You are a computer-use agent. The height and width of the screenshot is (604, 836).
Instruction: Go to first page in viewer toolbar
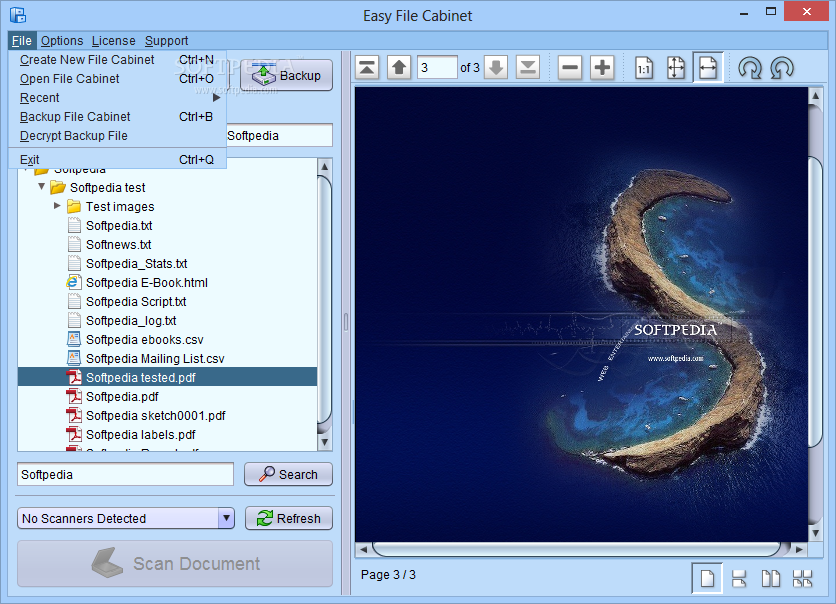tap(367, 68)
